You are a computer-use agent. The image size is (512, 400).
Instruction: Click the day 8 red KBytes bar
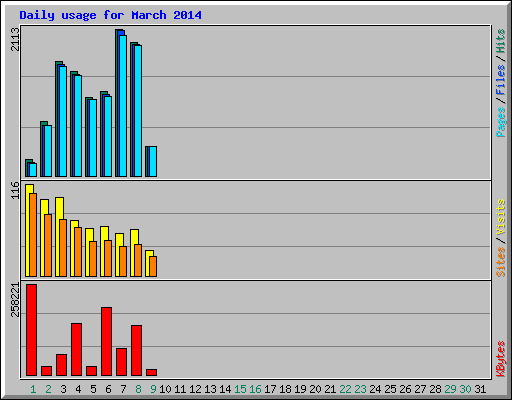(137, 351)
